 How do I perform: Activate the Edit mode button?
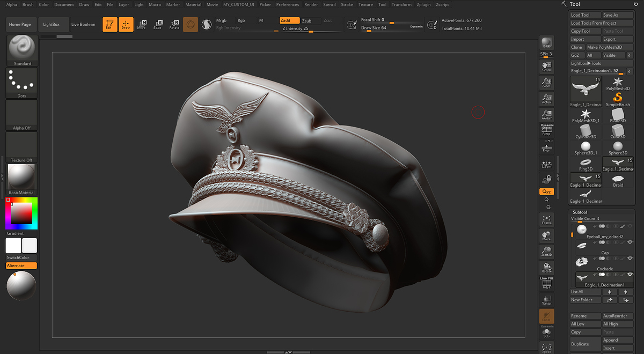pyautogui.click(x=109, y=24)
